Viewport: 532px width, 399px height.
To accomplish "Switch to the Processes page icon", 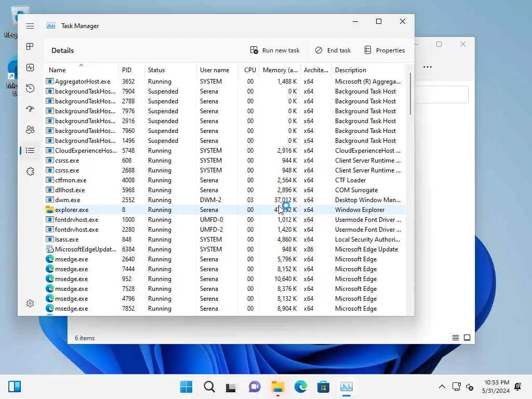I will (30, 46).
